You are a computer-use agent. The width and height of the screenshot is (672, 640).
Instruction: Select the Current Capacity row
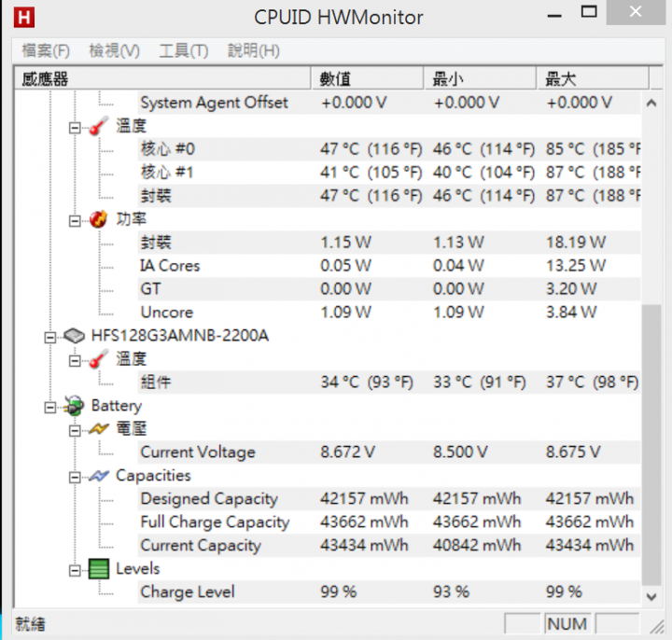pos(389,546)
